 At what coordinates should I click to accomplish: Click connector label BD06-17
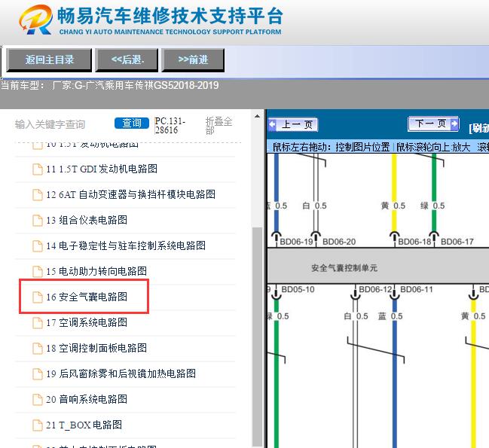[x=457, y=242]
